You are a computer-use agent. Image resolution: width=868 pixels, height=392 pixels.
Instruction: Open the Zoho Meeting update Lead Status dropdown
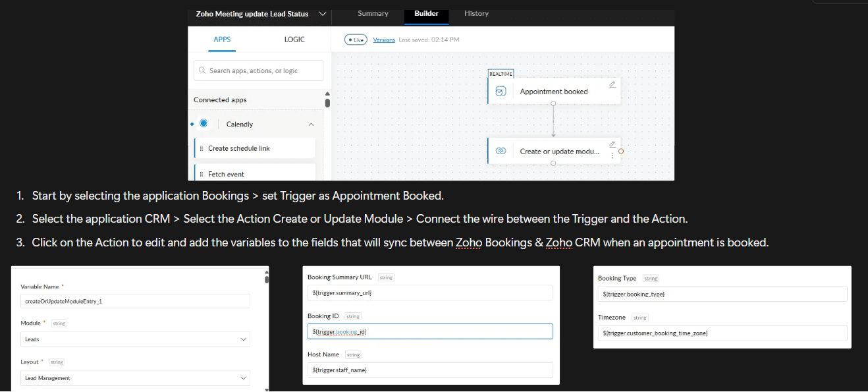(323, 13)
